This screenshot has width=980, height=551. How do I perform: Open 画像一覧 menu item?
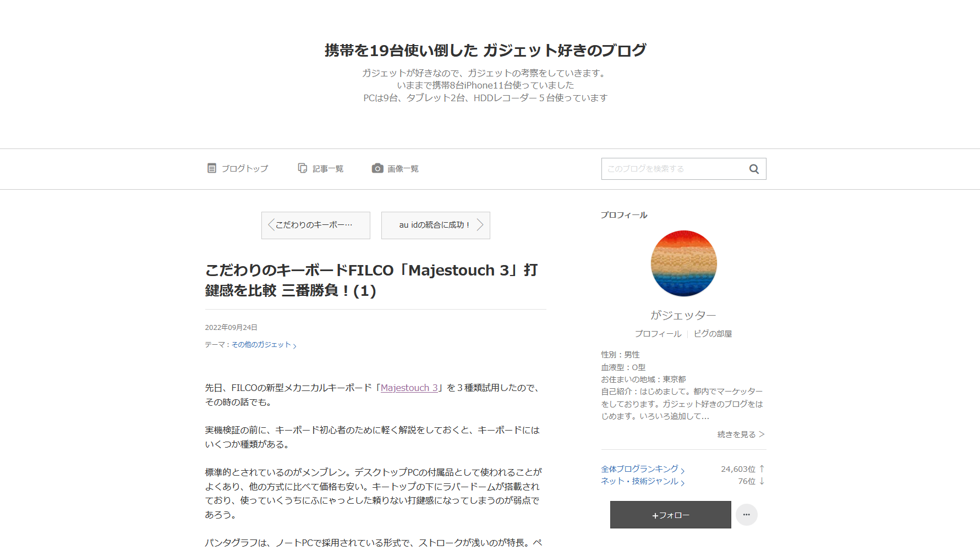click(x=395, y=168)
